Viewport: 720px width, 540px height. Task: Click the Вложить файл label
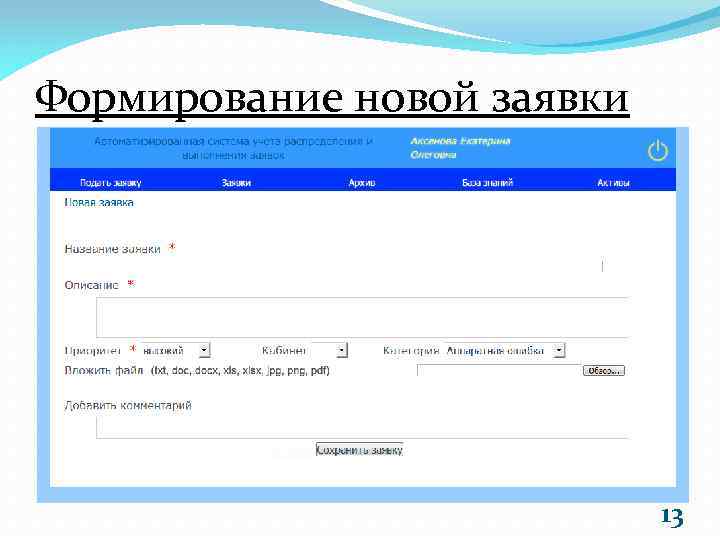point(104,370)
